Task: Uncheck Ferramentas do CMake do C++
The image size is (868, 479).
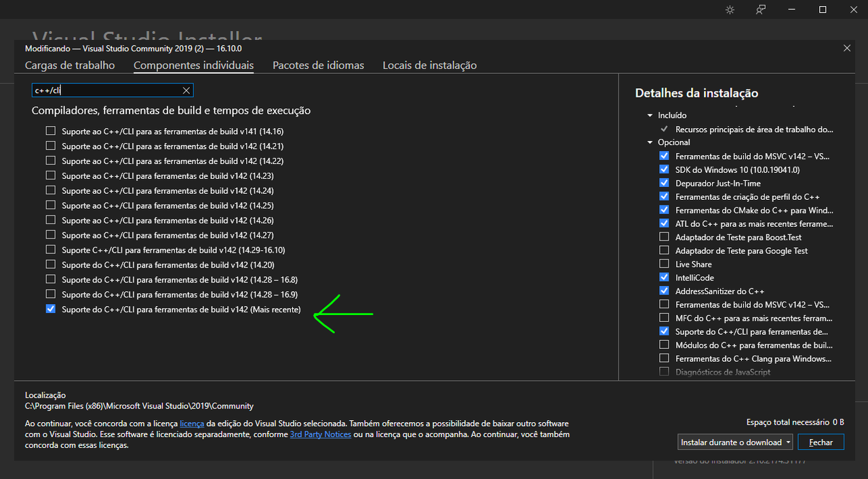Action: click(x=664, y=210)
